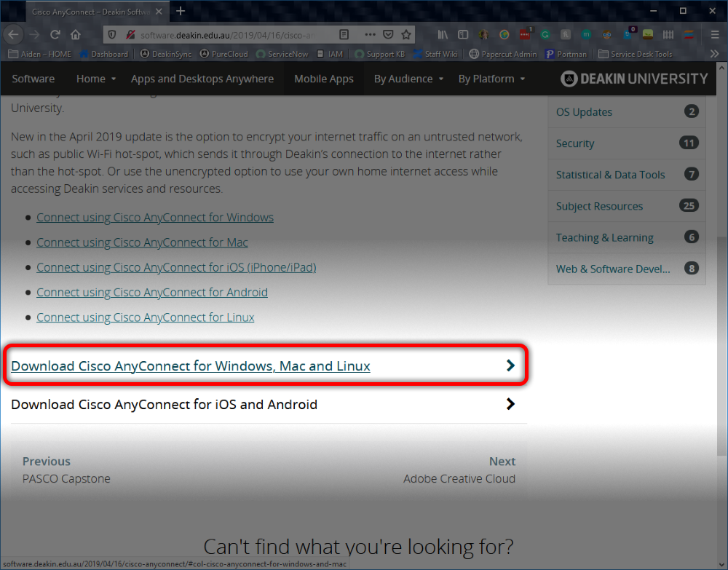Open the Service Desk Tools bookmark folder

click(x=635, y=54)
